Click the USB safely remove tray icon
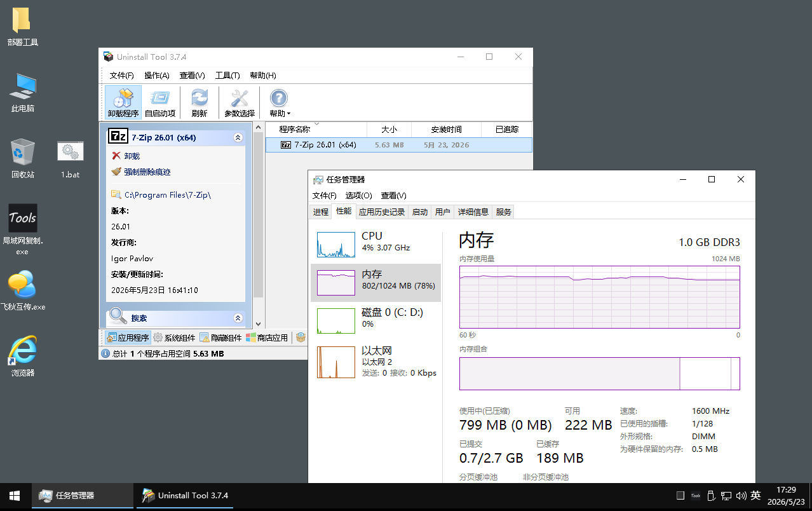 click(711, 496)
